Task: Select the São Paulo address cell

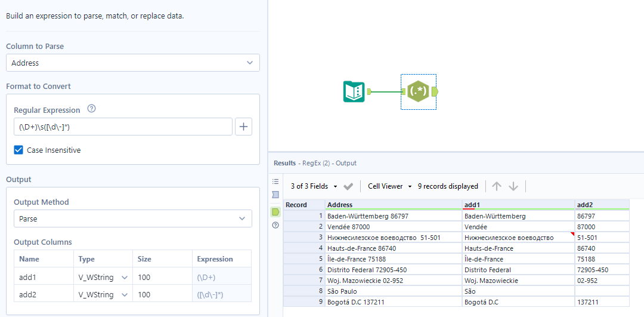Action: (x=393, y=291)
